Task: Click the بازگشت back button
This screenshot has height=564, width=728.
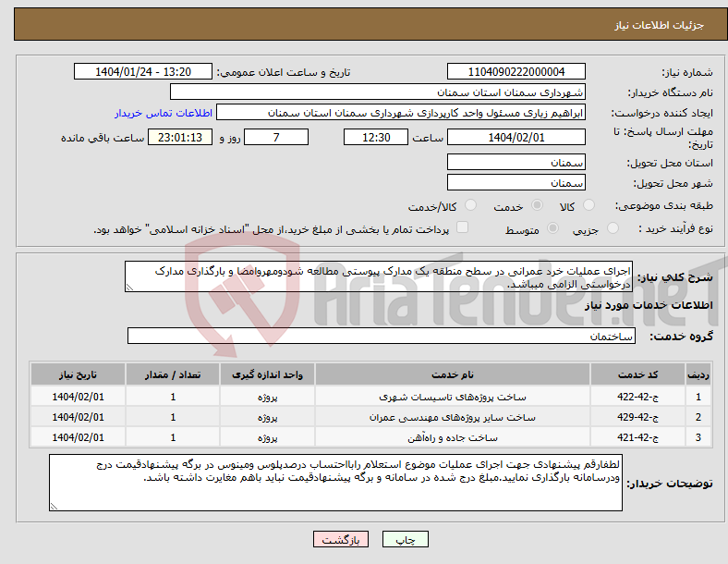Action: (341, 539)
